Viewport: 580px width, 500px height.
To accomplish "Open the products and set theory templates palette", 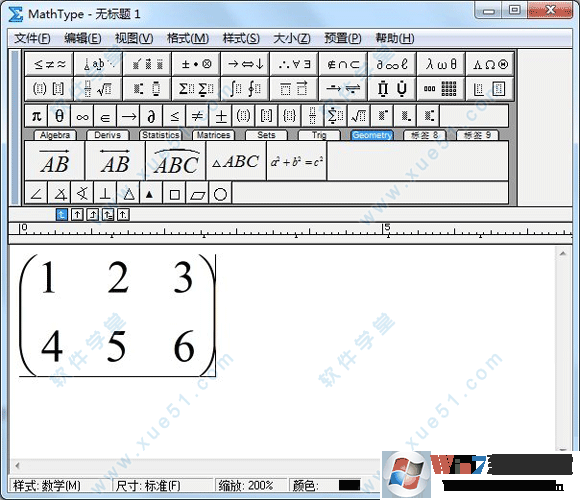I will click(x=392, y=89).
